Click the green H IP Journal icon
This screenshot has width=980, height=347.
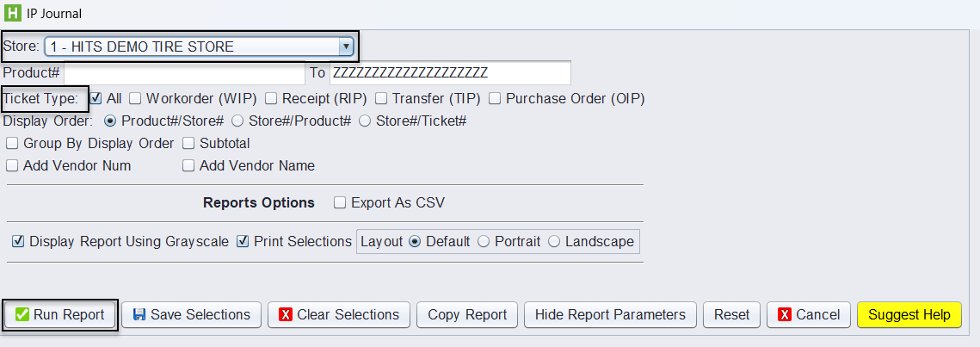13,14
